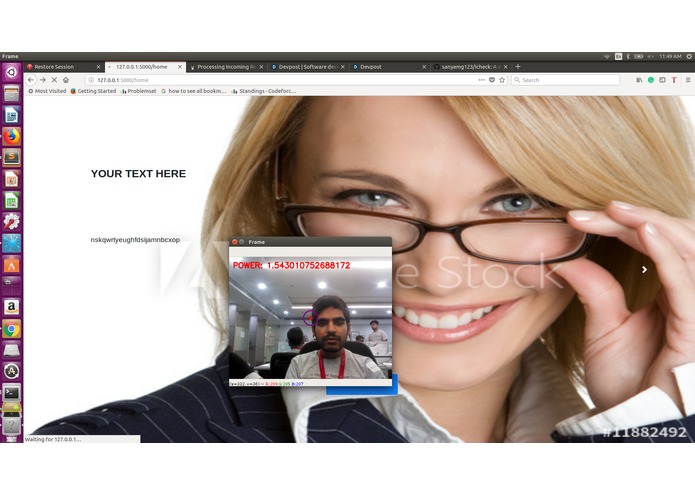This screenshot has height=494, width=695.
Task: Bookmark this page with the star icon
Action: (502, 80)
